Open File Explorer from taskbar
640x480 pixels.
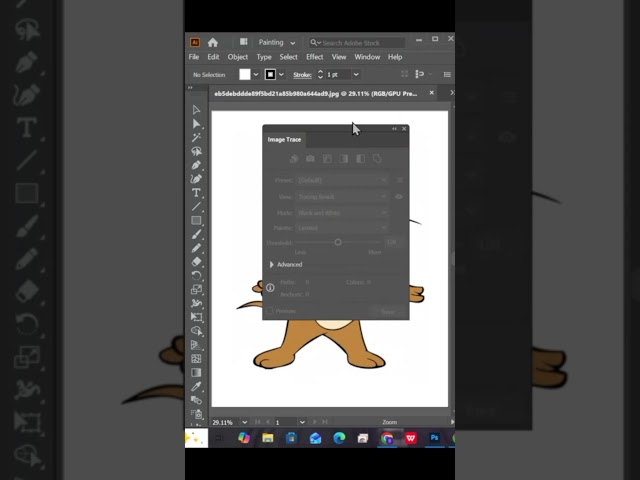[268, 438]
